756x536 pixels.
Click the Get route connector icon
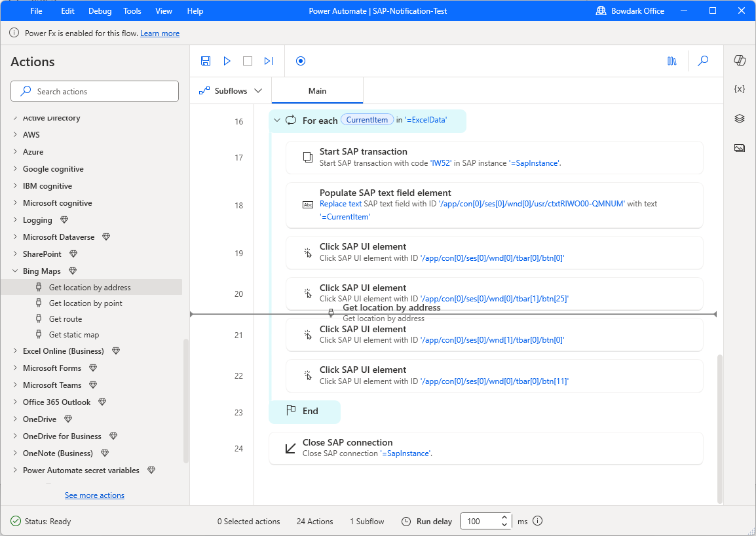pos(39,318)
